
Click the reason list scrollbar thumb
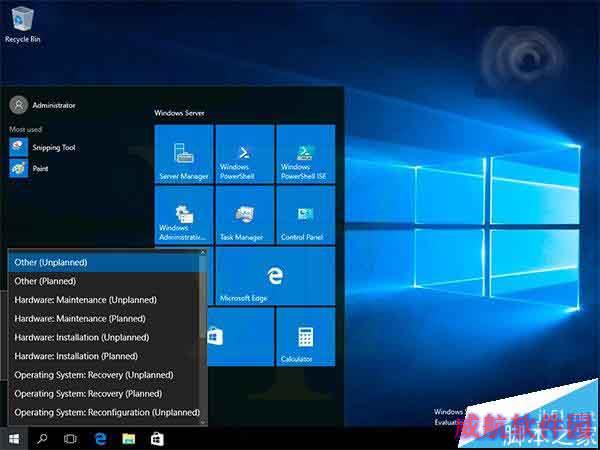click(x=203, y=297)
